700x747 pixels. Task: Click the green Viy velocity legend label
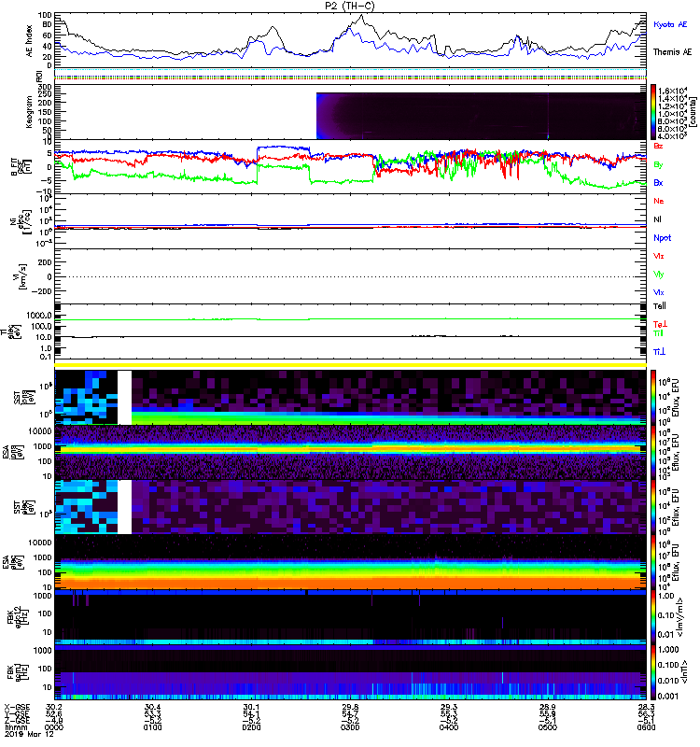click(658, 275)
